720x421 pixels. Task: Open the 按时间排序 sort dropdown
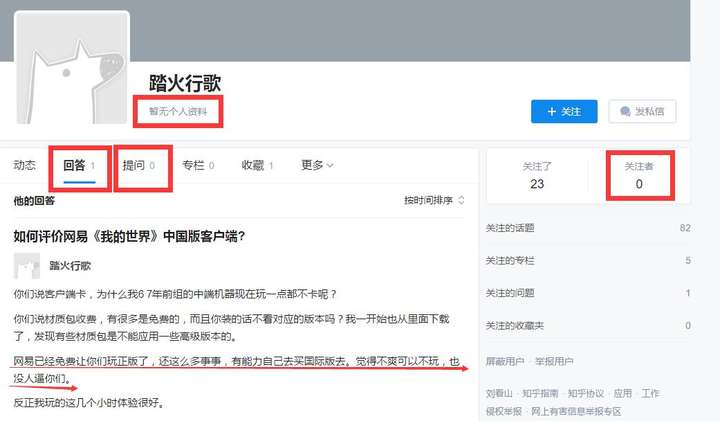click(x=434, y=200)
